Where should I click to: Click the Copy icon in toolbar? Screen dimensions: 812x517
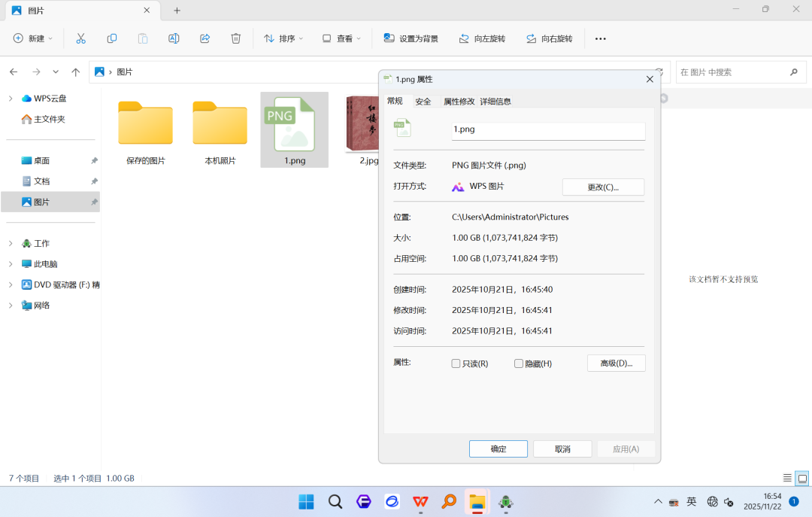point(112,38)
